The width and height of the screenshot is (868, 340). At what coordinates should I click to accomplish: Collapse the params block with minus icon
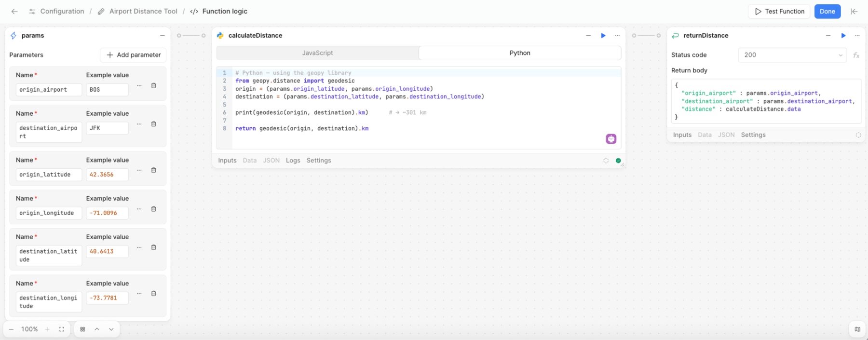tap(163, 36)
